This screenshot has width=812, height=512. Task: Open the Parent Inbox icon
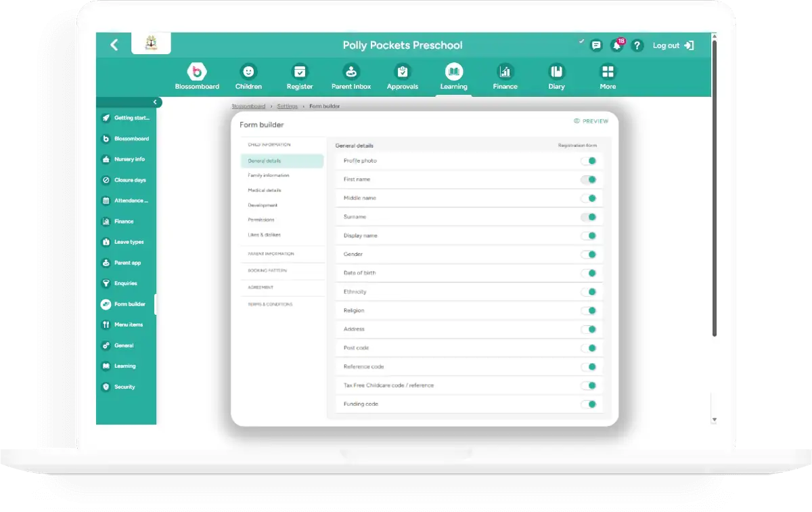(351, 72)
